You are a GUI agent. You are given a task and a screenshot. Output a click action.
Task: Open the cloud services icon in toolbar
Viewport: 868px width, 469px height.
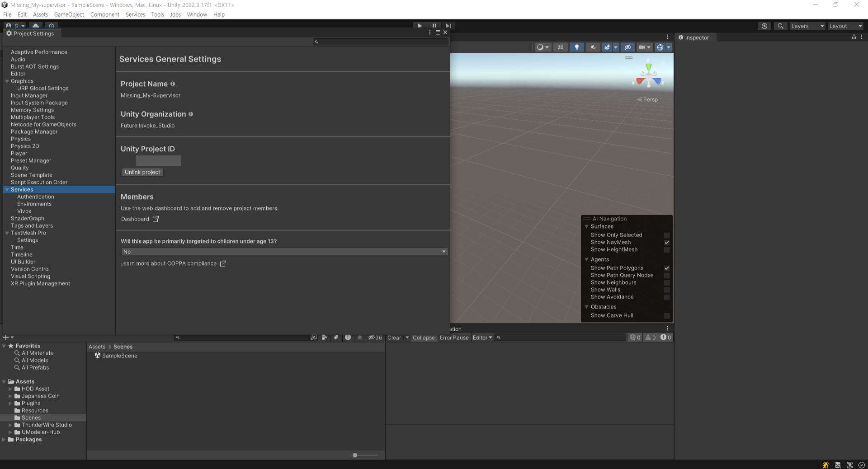click(x=36, y=26)
